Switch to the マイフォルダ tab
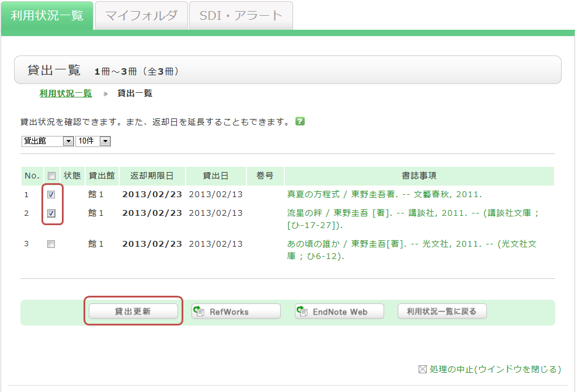This screenshot has width=578, height=392. point(141,16)
